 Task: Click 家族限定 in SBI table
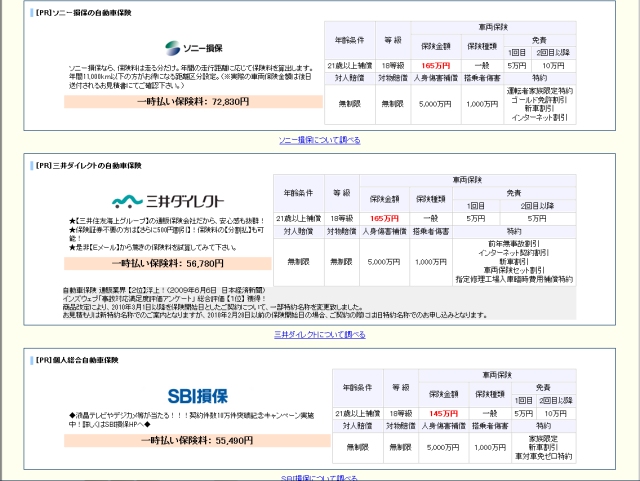[543, 439]
